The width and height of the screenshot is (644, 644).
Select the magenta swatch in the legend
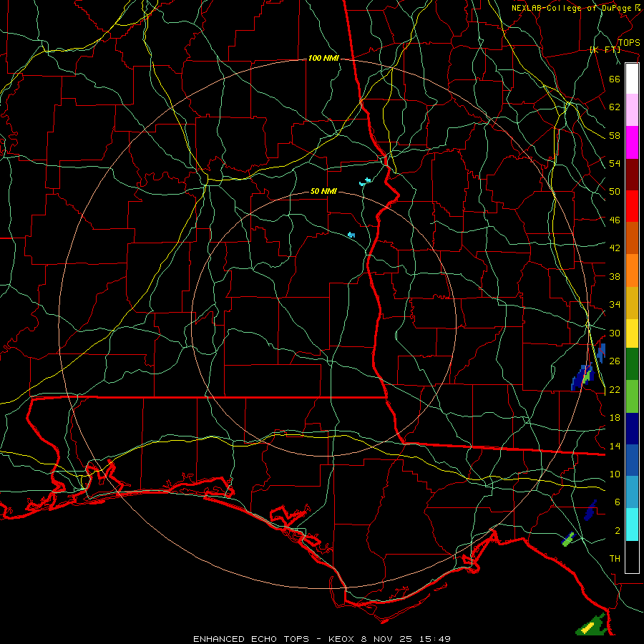[x=632, y=142]
